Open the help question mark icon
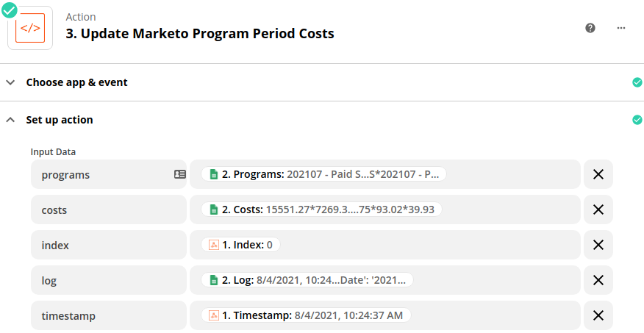This screenshot has width=644, height=333. (x=590, y=28)
